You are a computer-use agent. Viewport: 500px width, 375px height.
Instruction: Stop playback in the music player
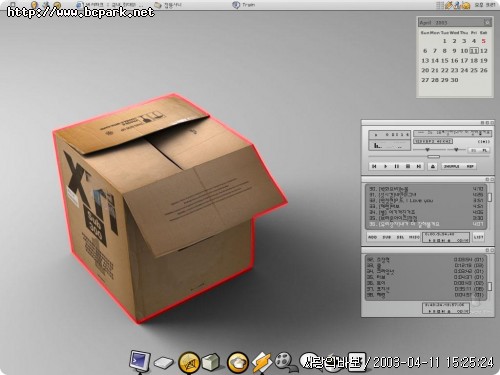click(408, 166)
